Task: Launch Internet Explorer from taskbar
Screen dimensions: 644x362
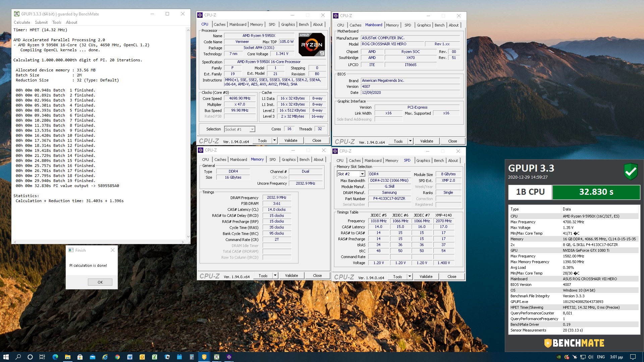Action: [x=105, y=357]
